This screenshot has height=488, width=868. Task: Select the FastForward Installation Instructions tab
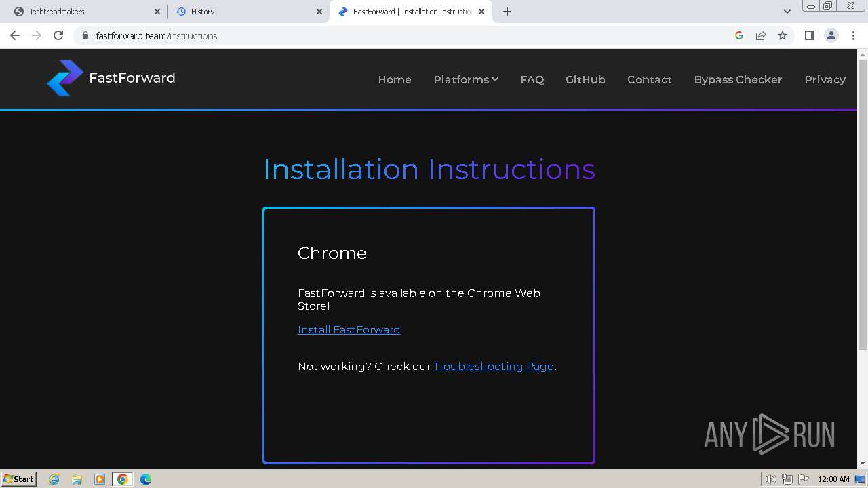[411, 12]
